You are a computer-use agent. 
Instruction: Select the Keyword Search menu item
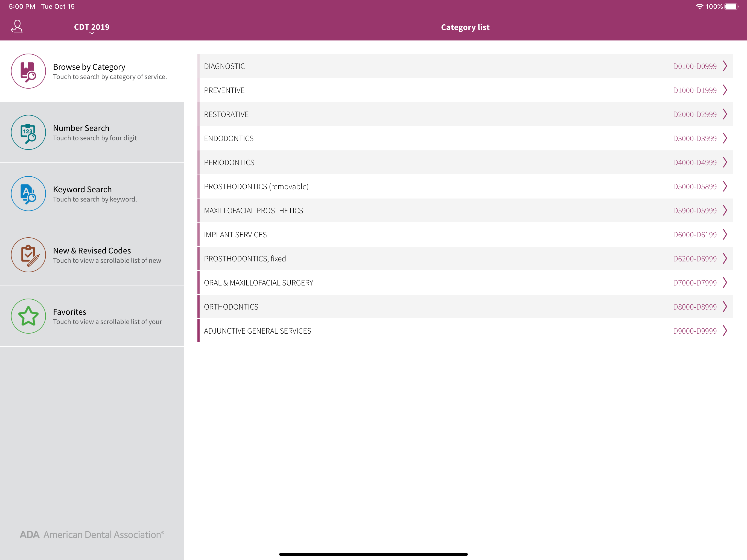pyautogui.click(x=92, y=194)
